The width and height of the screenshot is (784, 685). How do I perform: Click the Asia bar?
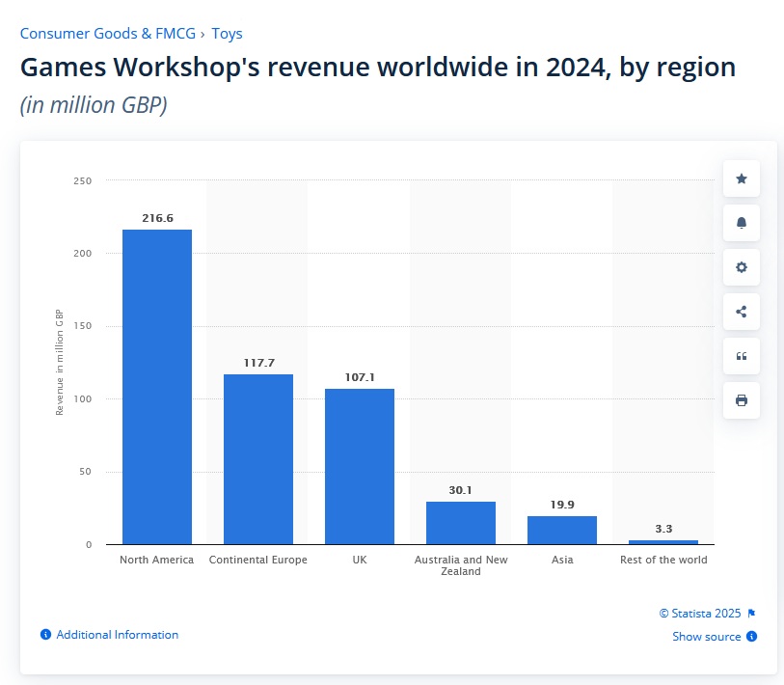562,531
